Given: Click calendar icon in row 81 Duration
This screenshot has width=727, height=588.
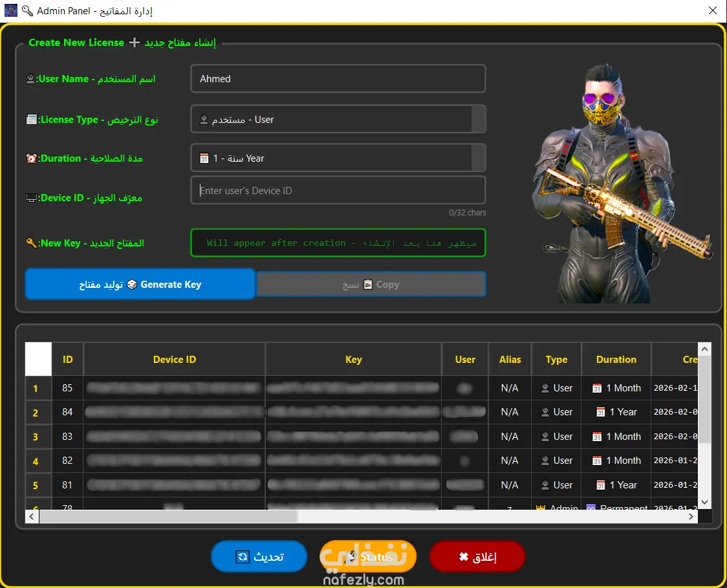Looking at the screenshot, I should [600, 486].
